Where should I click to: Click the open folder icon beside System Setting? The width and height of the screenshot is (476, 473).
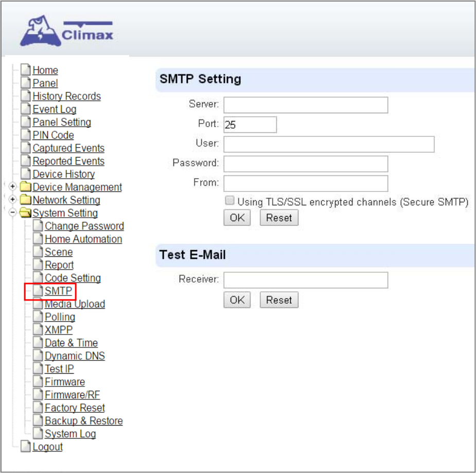(25, 213)
